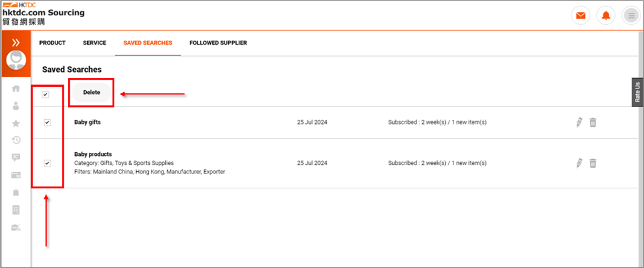The height and width of the screenshot is (268, 644).
Task: Toggle the select-all checkbox
Action: click(x=45, y=94)
